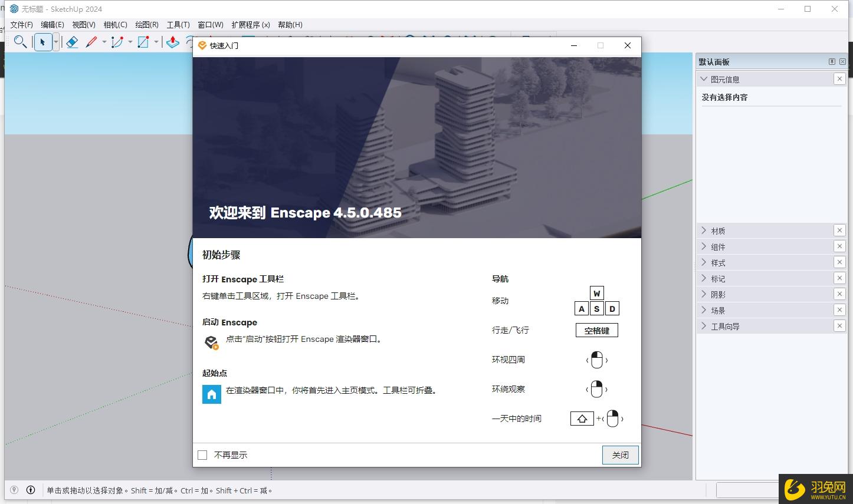Activate the Push/Pull tool
The width and height of the screenshot is (853, 504).
point(172,42)
